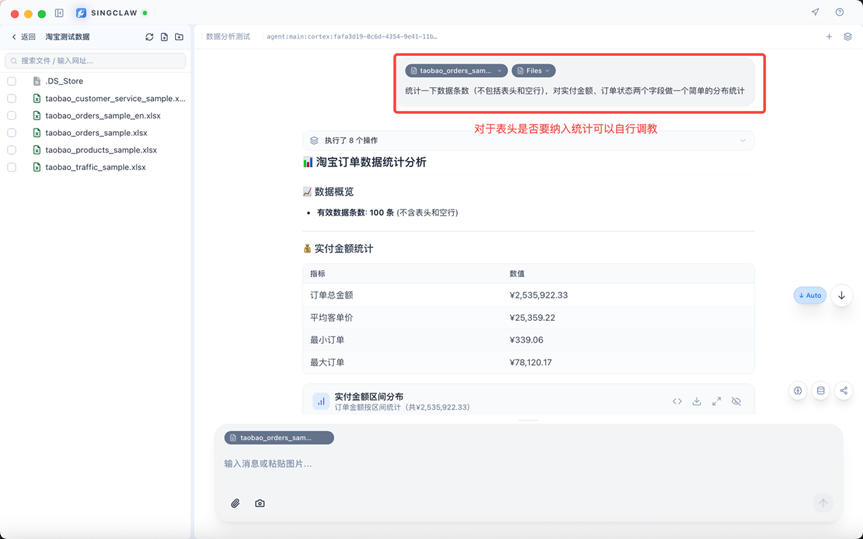Hide the 实付金额区间分布 chart with eye icon
The width and height of the screenshot is (863, 539).
click(x=736, y=401)
